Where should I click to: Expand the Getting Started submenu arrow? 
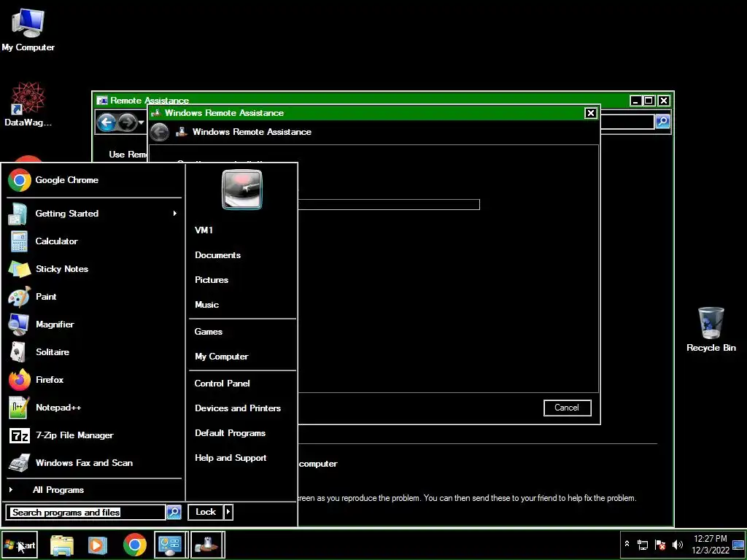tap(175, 214)
